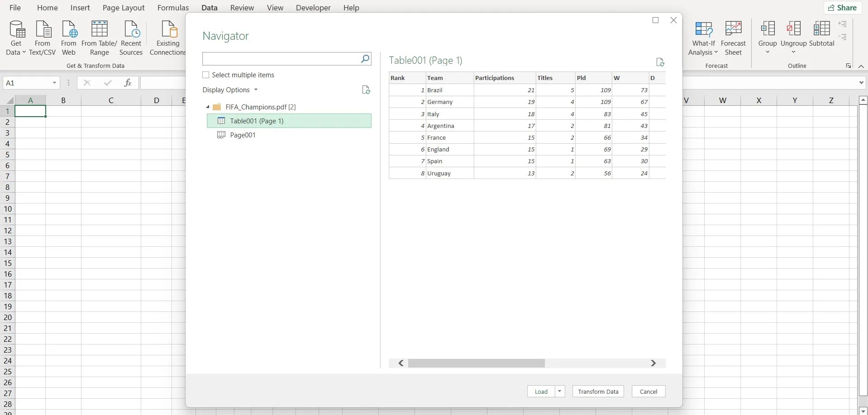Click the Participations column header

click(x=505, y=78)
